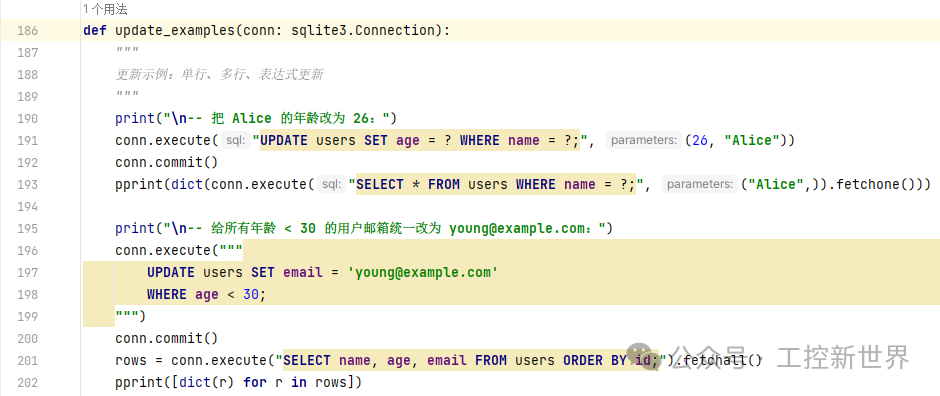Click 'WHERE age < 30;' line
This screenshot has height=396, width=940.
tap(206, 295)
